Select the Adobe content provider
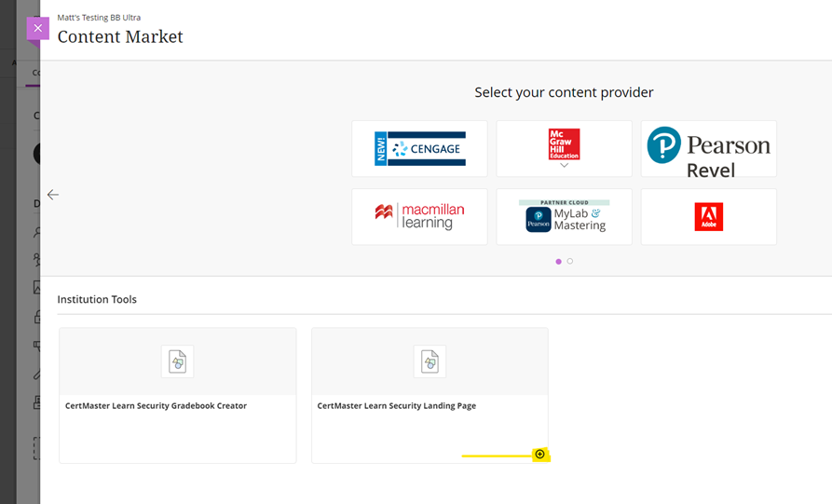 click(x=708, y=216)
